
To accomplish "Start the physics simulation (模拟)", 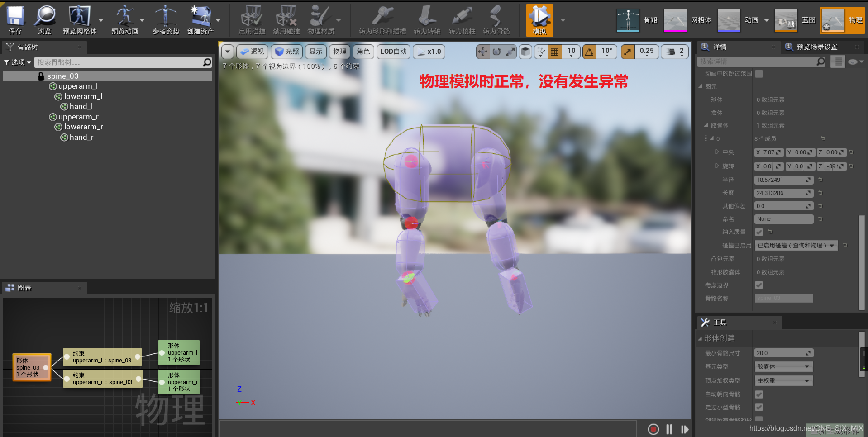I will [x=539, y=19].
